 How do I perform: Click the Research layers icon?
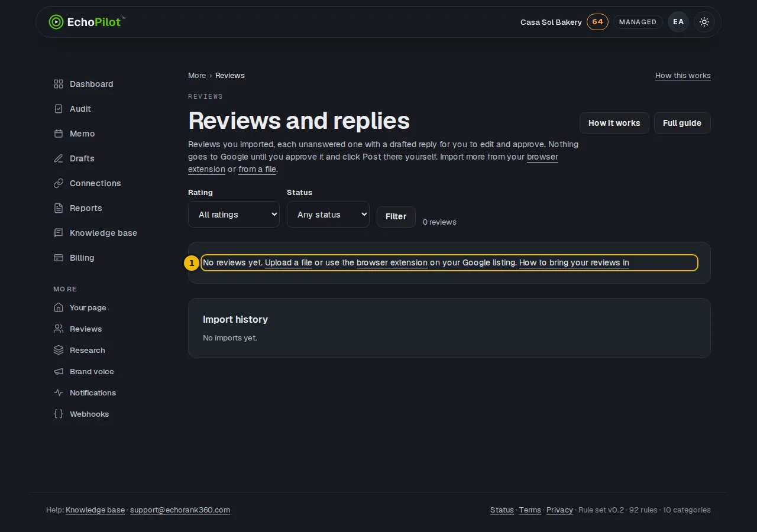click(x=59, y=350)
